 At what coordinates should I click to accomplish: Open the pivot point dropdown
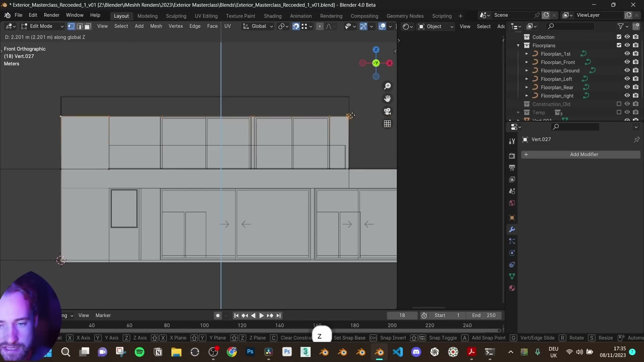pyautogui.click(x=283, y=26)
